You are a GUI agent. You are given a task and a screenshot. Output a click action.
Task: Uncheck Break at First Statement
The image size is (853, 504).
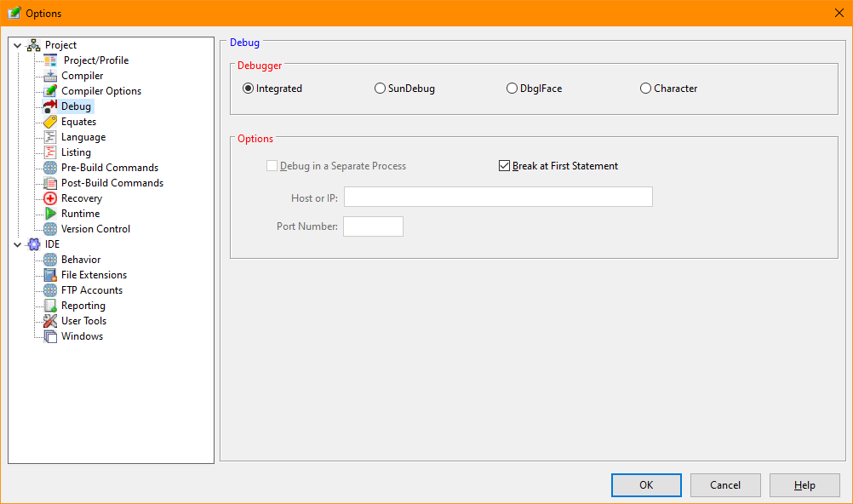pos(504,166)
